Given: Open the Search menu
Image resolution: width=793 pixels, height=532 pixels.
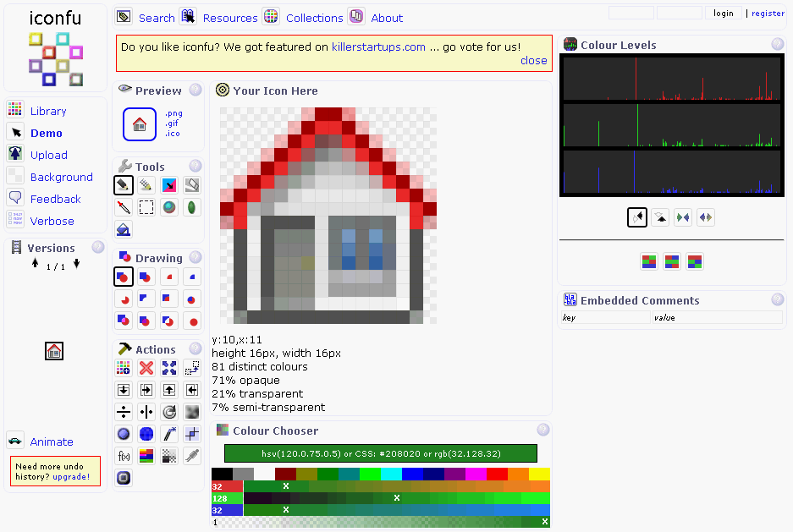Looking at the screenshot, I should tap(157, 17).
